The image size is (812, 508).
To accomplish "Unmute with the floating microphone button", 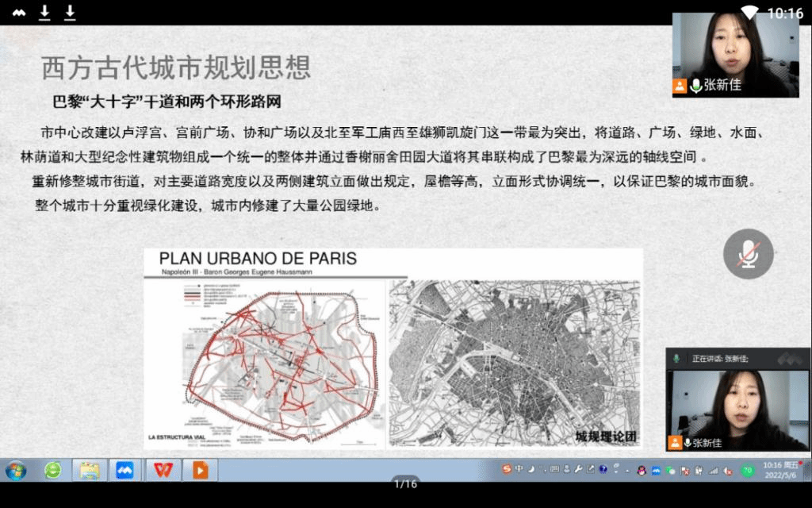I will (748, 254).
